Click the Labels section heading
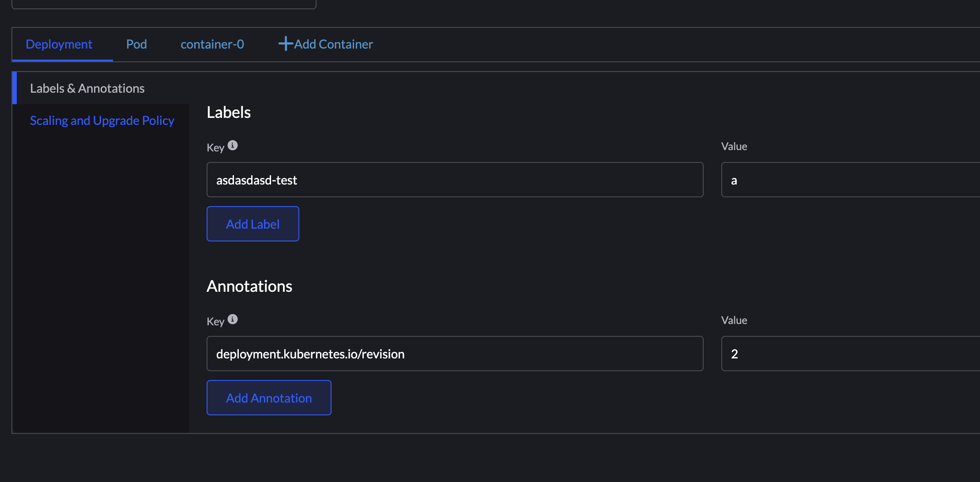This screenshot has height=482, width=980. (229, 113)
